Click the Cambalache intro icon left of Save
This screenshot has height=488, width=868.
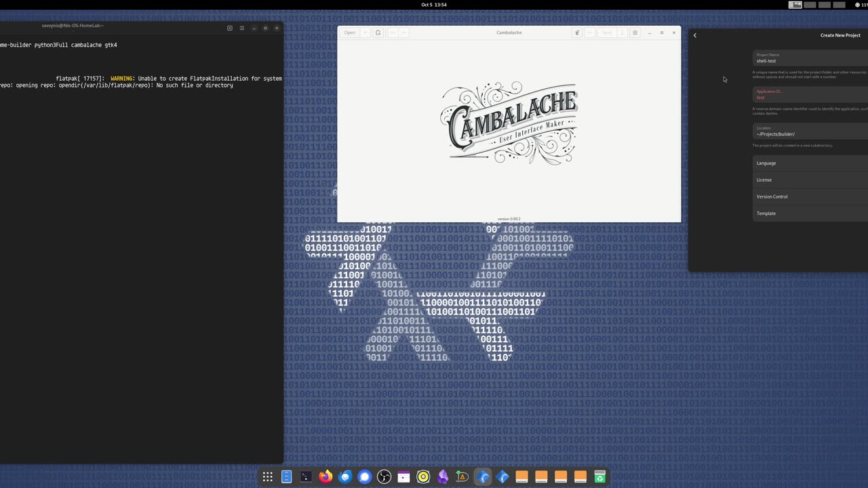click(577, 33)
